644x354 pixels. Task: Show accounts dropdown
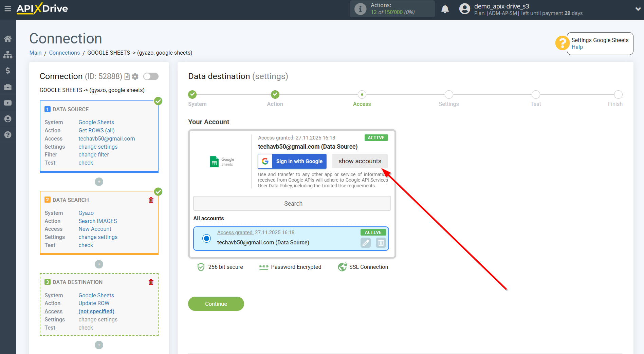click(x=360, y=161)
